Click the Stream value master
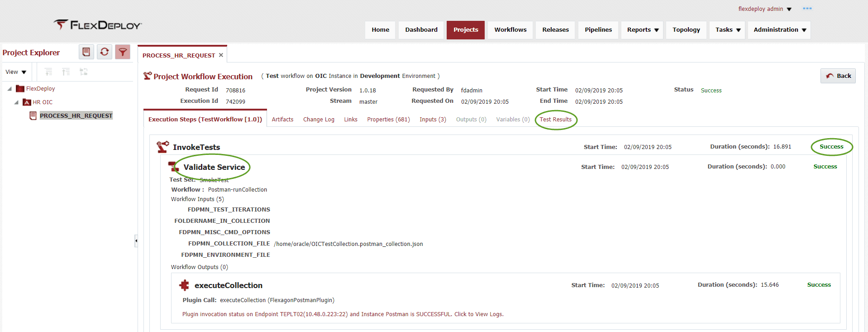868x332 pixels. [368, 102]
